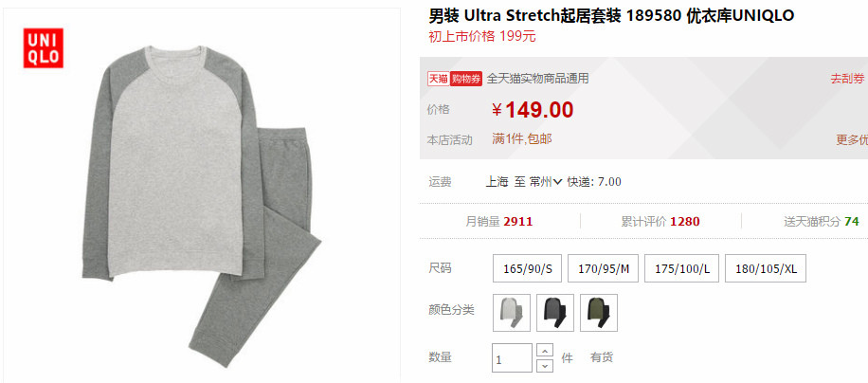The image size is (868, 383).
Task: Open the 累计评价 1280 reviews tab
Action: [660, 222]
